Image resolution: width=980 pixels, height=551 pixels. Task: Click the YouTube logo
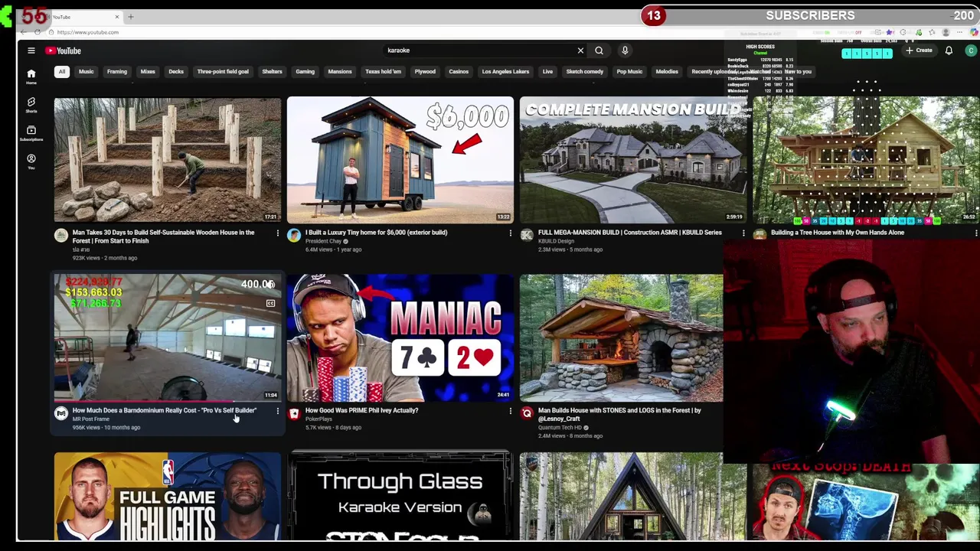point(63,51)
